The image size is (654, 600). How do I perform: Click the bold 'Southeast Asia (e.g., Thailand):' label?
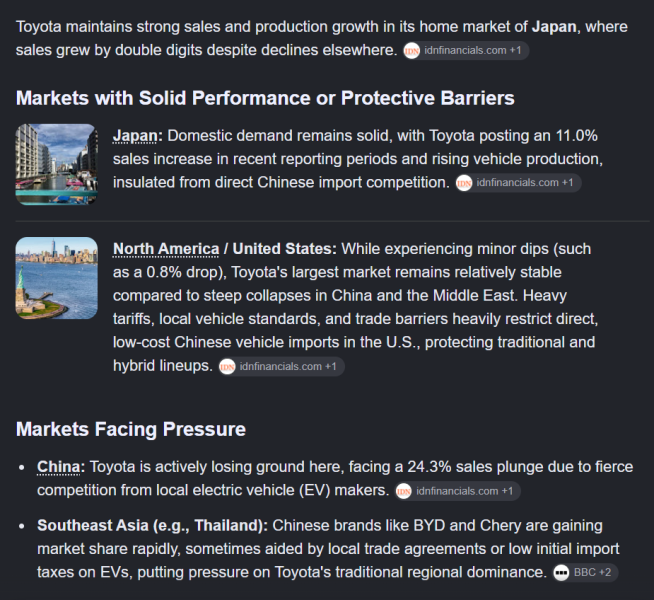point(152,525)
